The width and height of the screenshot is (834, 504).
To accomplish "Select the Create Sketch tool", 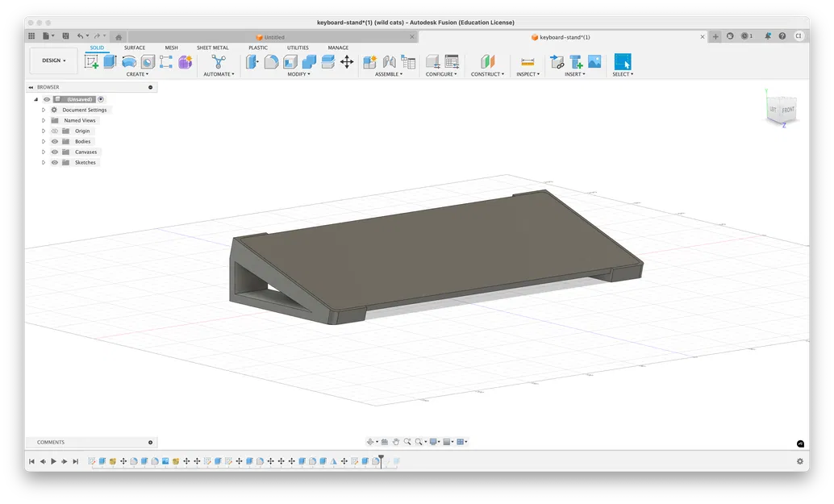I will [92, 61].
